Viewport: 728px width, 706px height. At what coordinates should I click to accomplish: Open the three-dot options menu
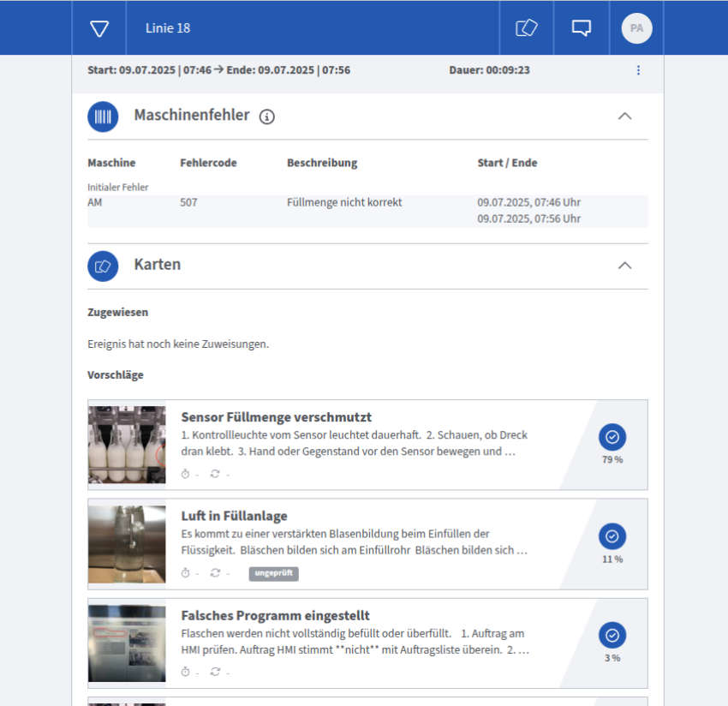(638, 70)
